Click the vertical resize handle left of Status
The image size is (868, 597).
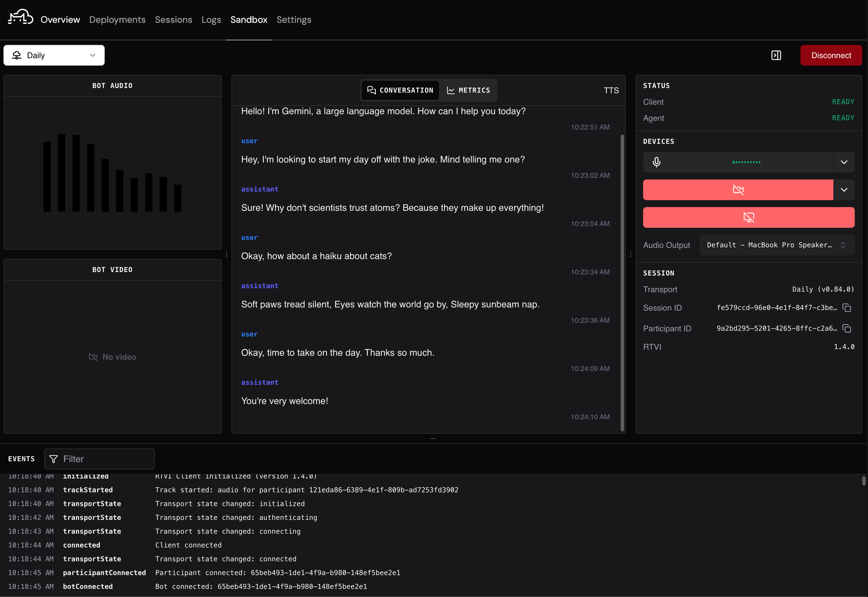(x=631, y=254)
